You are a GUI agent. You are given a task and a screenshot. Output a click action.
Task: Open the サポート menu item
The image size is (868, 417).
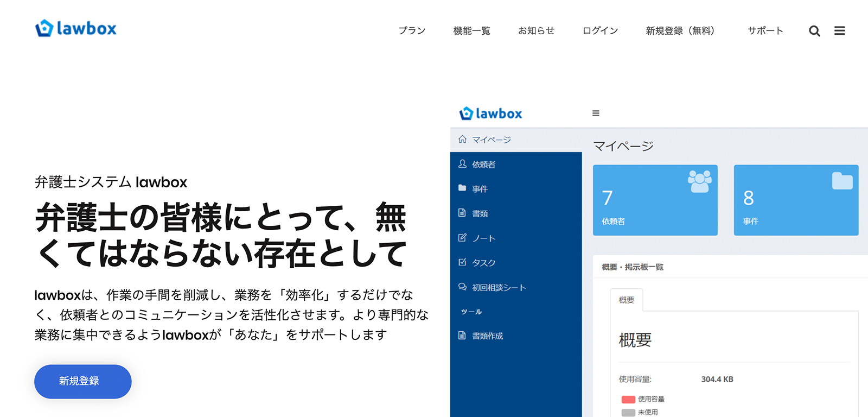765,31
